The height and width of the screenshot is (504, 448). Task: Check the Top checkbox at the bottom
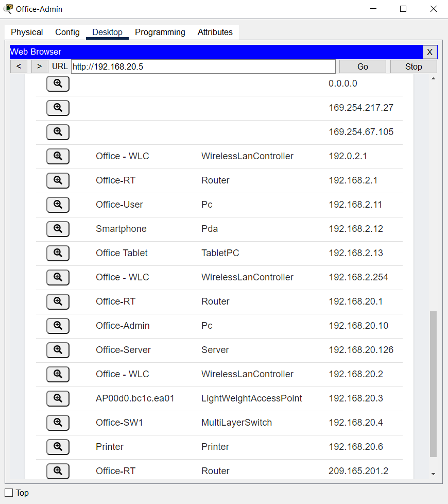point(8,493)
